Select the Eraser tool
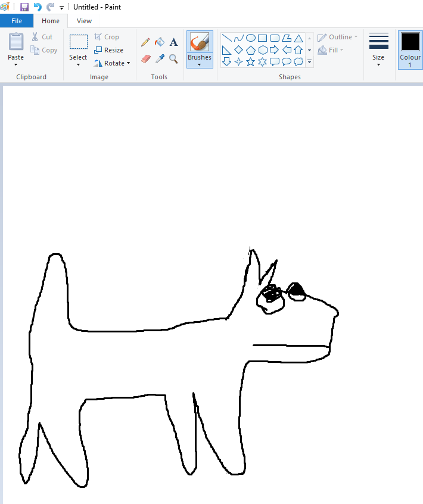Screen dimensions: 423x504 tap(145, 59)
